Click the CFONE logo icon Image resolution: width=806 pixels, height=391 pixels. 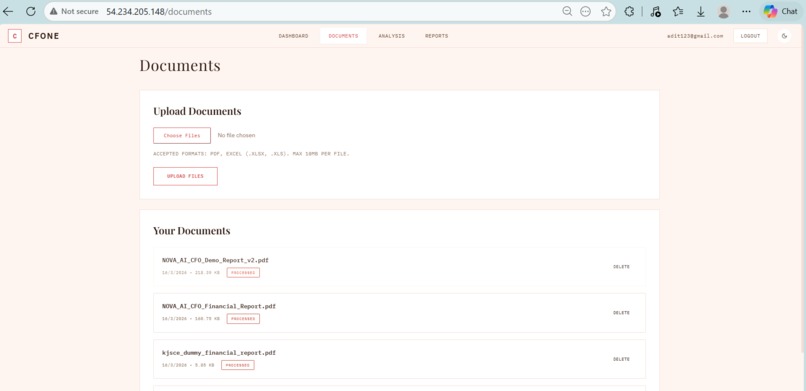click(15, 36)
